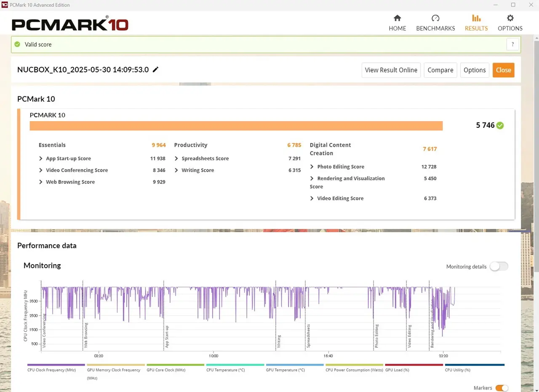Viewport: 539px width, 392px height.
Task: Click the green valid score checkmark icon
Action: [17, 44]
